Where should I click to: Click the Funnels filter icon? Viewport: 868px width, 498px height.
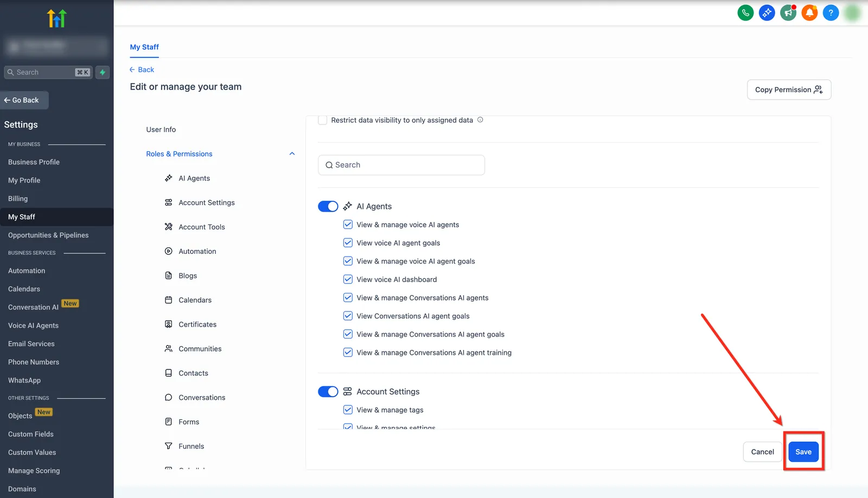tap(168, 446)
